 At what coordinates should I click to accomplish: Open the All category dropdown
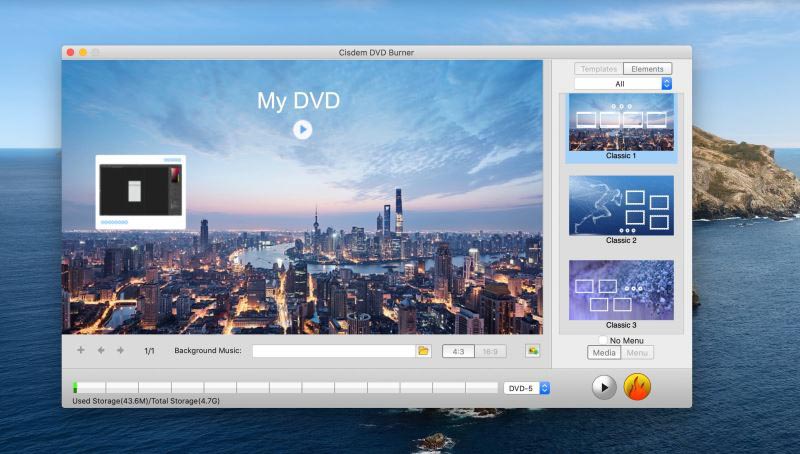[623, 84]
